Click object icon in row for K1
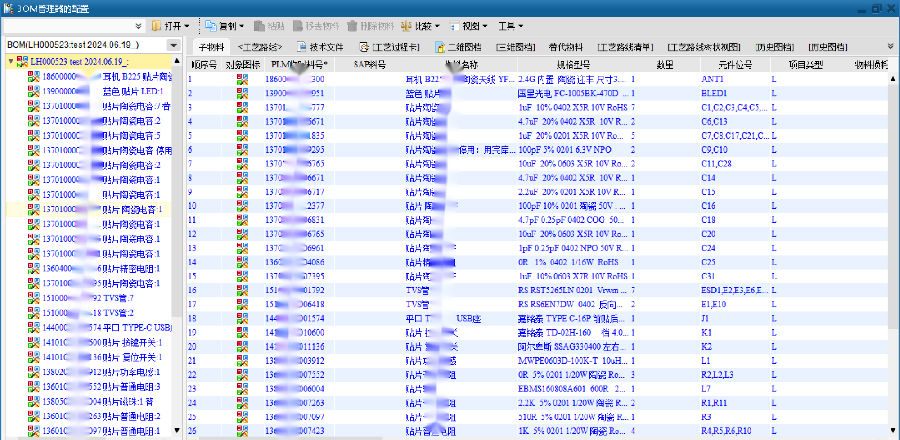This screenshot has width=900, height=440. [242, 332]
